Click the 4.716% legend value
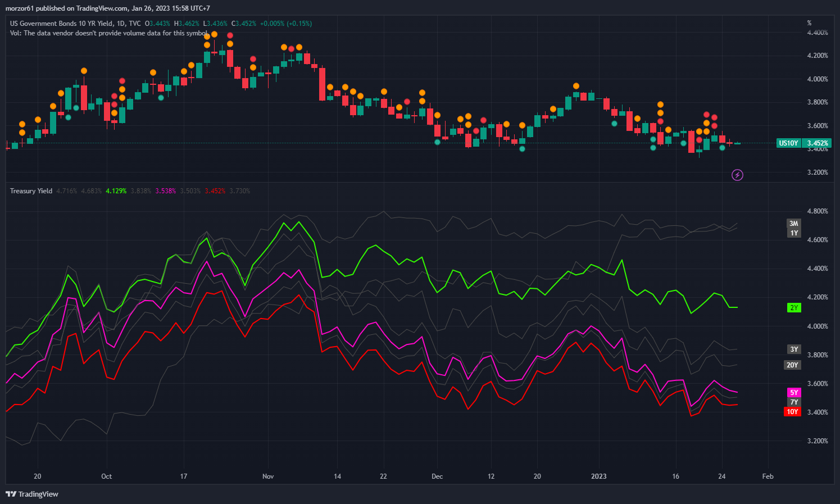 coord(67,191)
